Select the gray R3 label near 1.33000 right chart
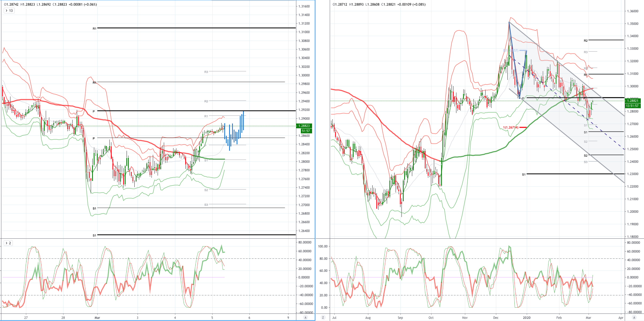 click(x=586, y=52)
